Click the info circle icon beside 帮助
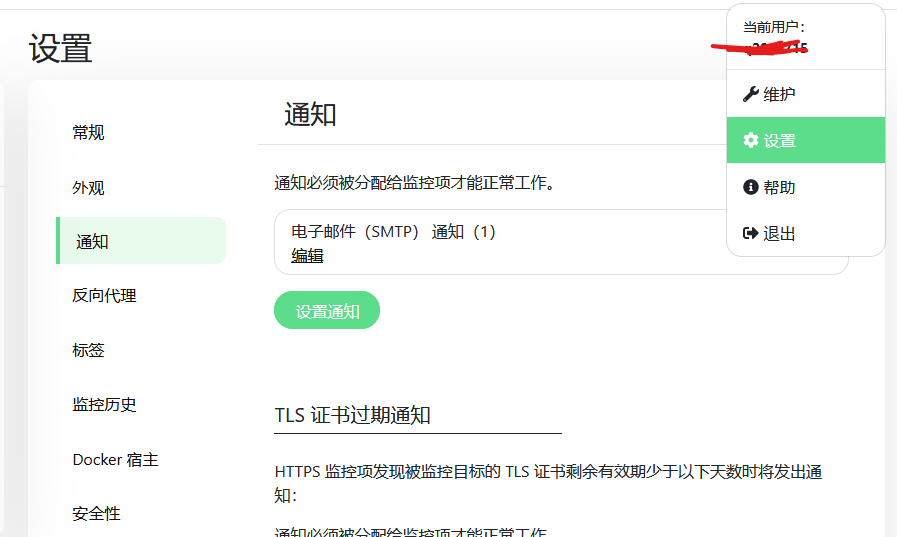The width and height of the screenshot is (897, 537). 751,187
